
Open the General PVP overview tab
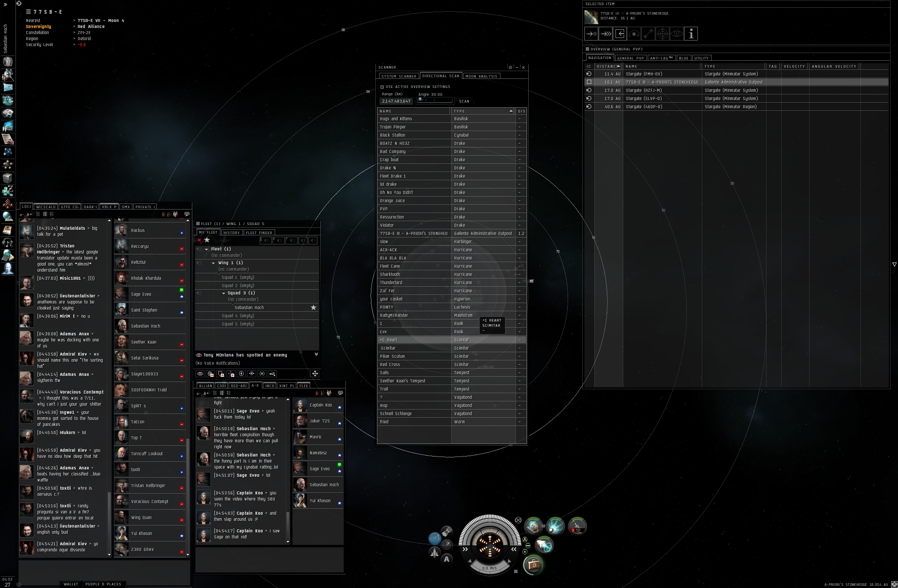point(630,58)
